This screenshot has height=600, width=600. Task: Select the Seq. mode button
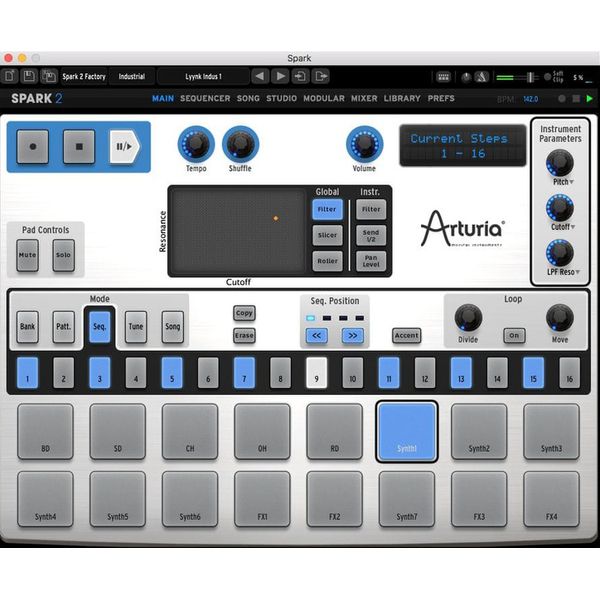[x=99, y=327]
